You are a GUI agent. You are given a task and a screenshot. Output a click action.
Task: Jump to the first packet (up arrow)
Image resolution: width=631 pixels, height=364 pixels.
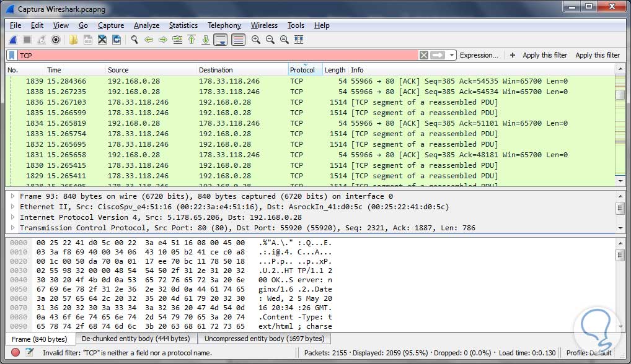(x=192, y=40)
